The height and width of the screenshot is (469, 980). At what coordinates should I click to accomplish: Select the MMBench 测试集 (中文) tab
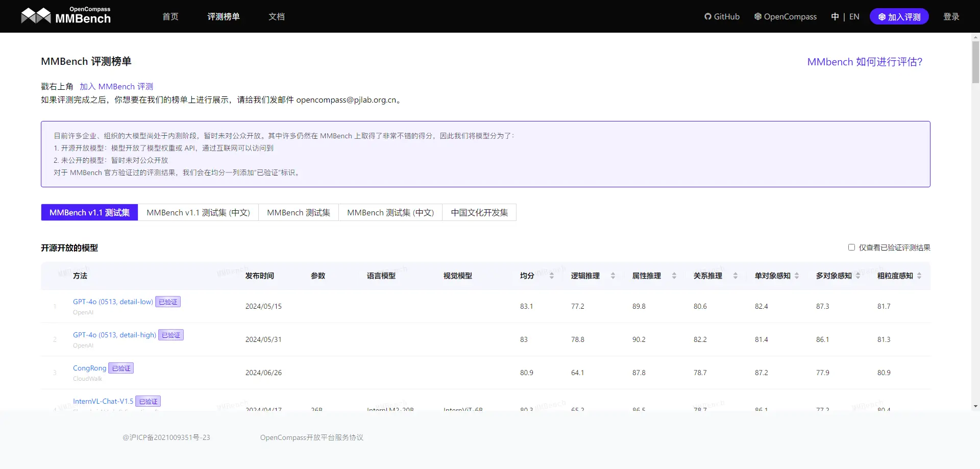(x=390, y=212)
